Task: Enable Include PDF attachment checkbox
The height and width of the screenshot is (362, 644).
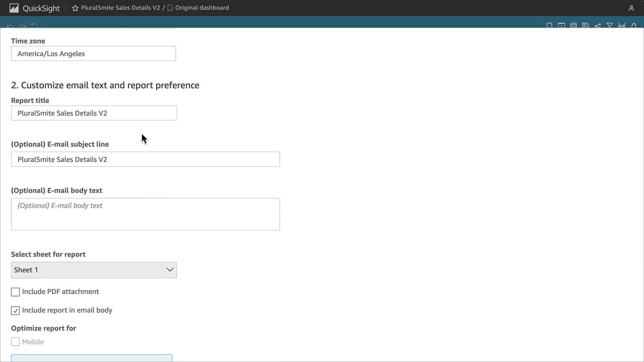Action: click(x=15, y=292)
